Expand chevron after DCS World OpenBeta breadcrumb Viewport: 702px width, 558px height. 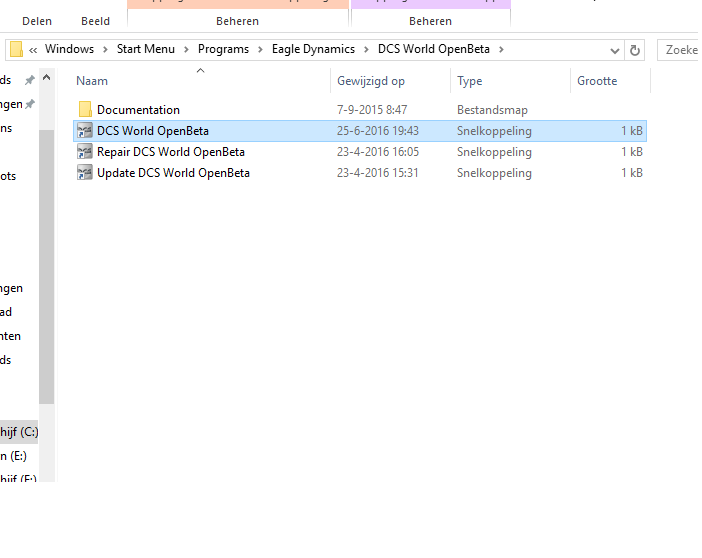(501, 50)
